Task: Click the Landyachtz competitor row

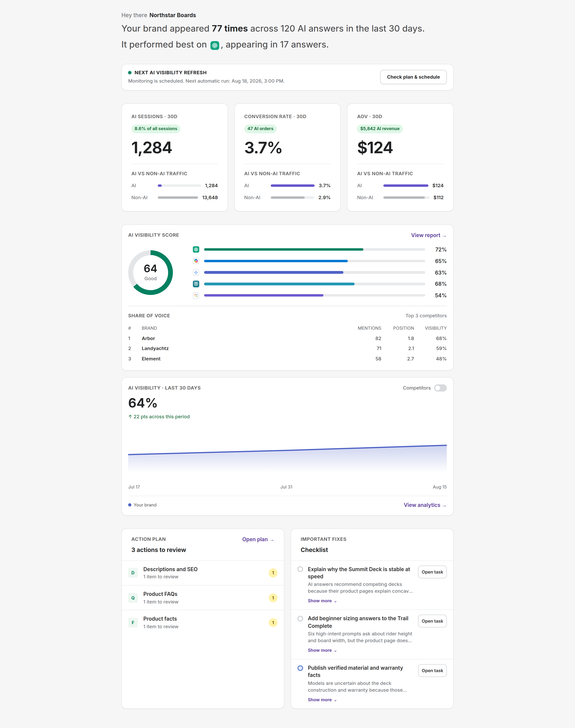Action: click(x=287, y=348)
